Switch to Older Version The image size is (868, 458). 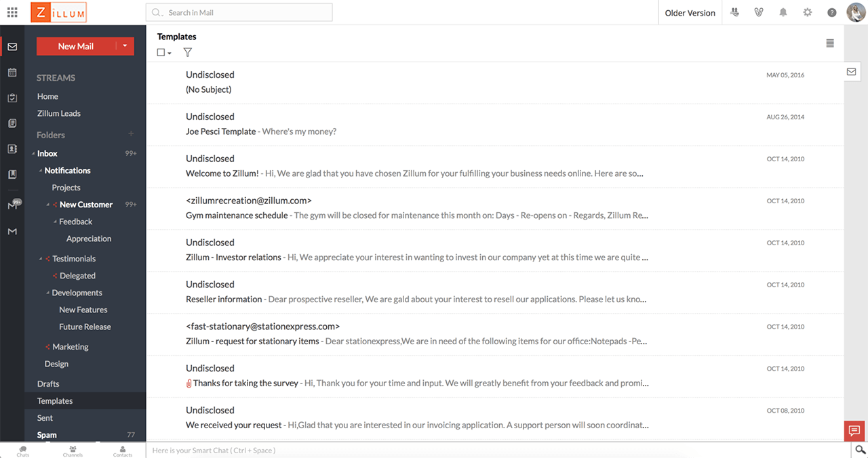click(x=690, y=13)
